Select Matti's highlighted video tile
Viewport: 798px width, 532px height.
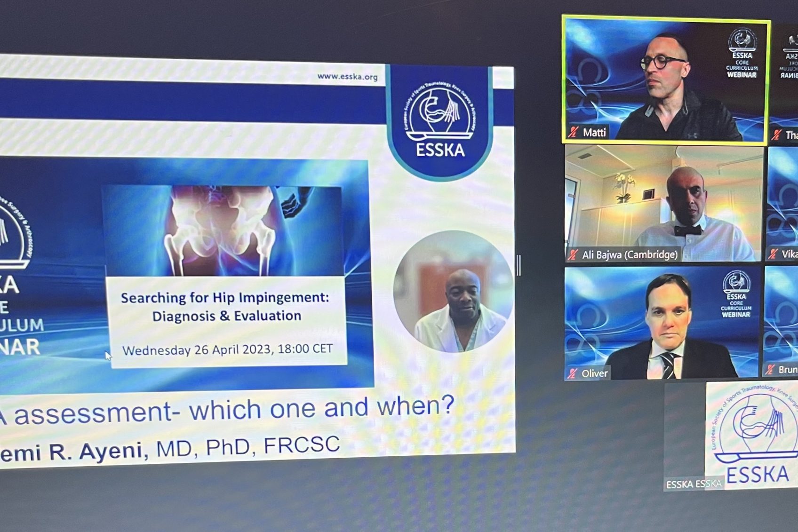click(665, 79)
